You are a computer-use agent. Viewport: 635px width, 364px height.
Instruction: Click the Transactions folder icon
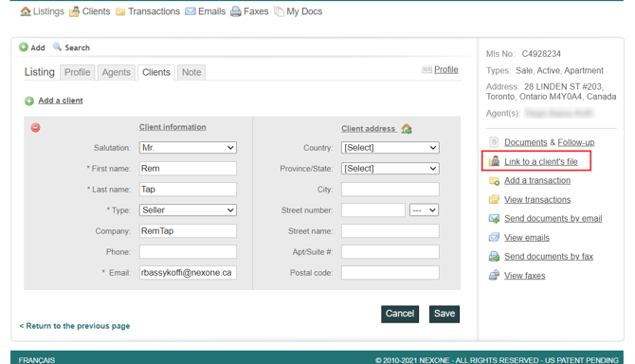120,12
